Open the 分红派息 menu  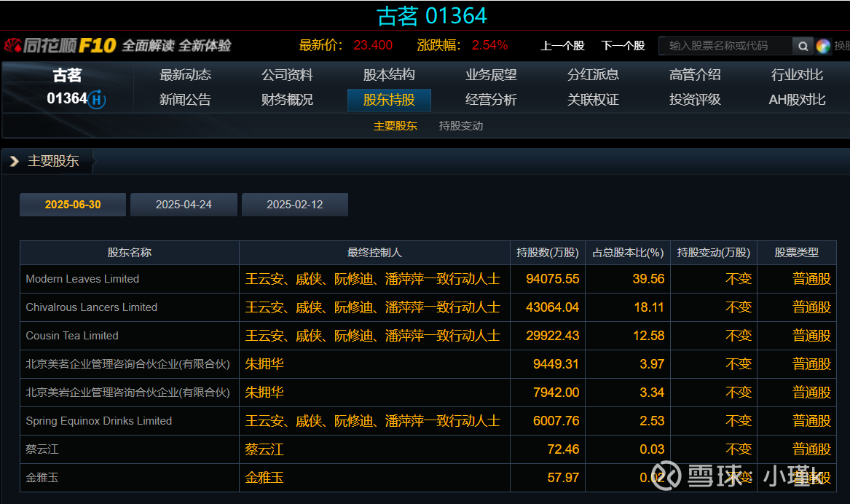[592, 75]
